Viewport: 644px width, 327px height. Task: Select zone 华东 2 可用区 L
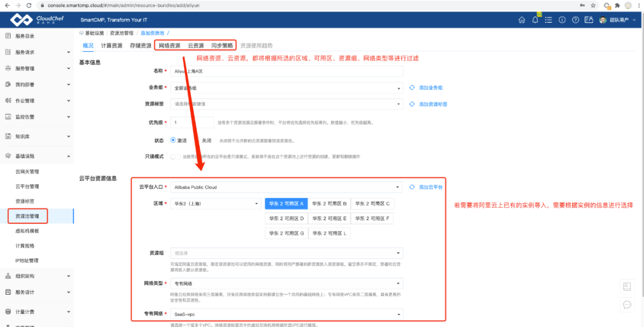click(x=329, y=233)
